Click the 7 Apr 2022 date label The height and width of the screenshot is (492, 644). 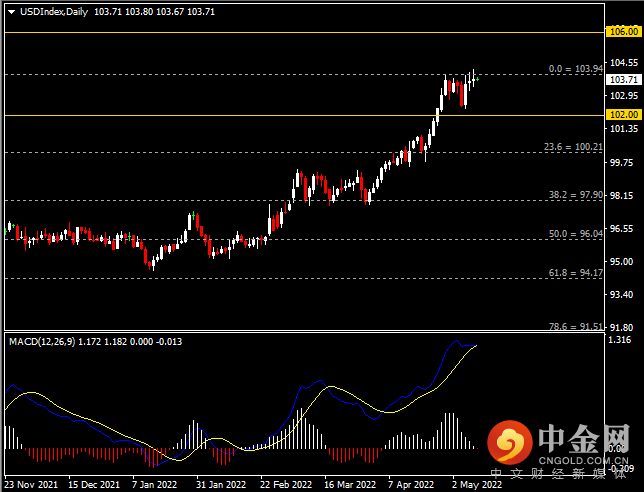click(411, 485)
